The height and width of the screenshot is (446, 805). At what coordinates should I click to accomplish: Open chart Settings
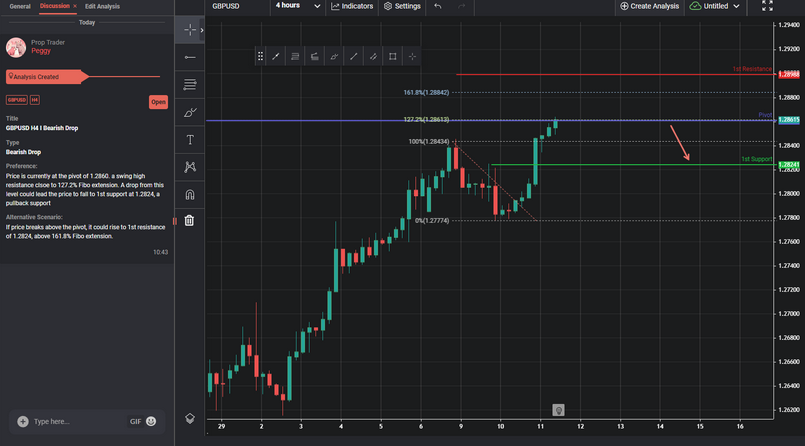click(x=402, y=6)
